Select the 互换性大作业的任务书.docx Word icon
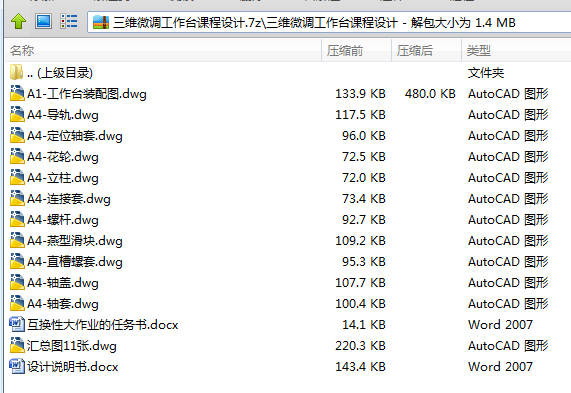The width and height of the screenshot is (571, 393). coord(17,324)
